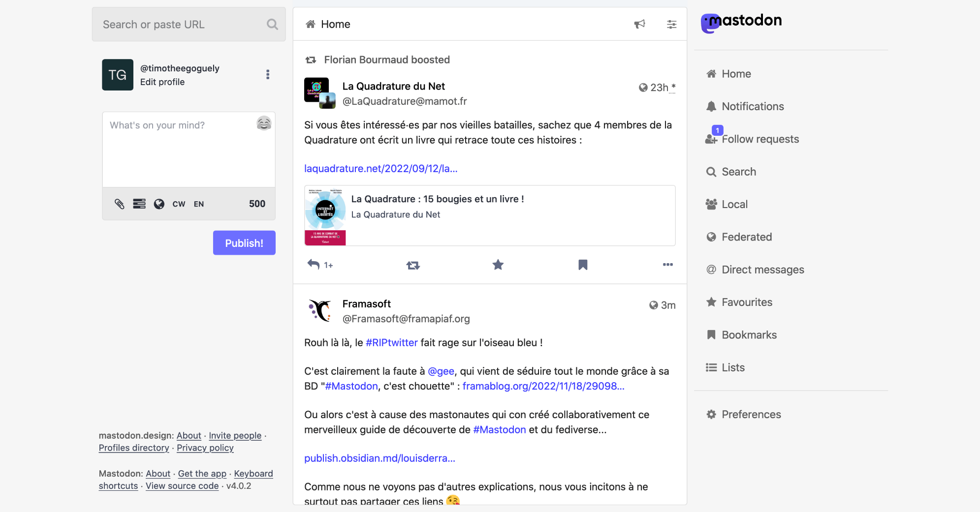The height and width of the screenshot is (512, 980).
Task: Bookmark the La Quadrature du Net post
Action: coord(583,265)
